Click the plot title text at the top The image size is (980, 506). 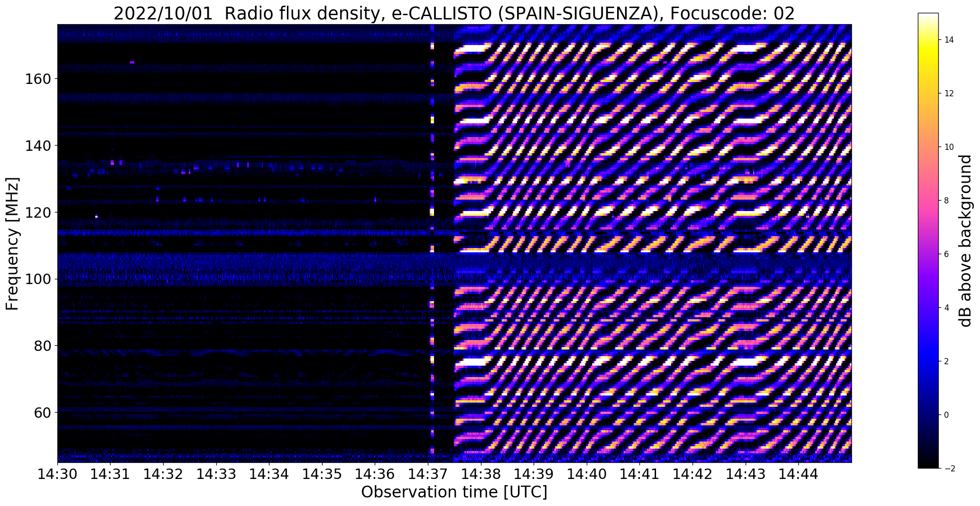[454, 13]
